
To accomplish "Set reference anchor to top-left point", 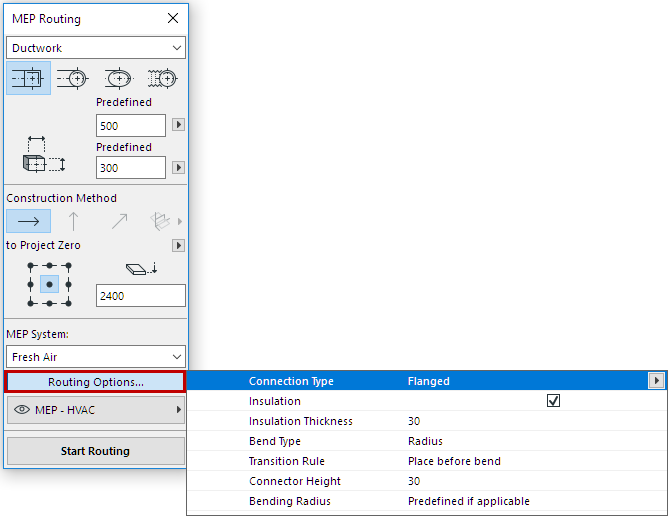I will pyautogui.click(x=30, y=266).
